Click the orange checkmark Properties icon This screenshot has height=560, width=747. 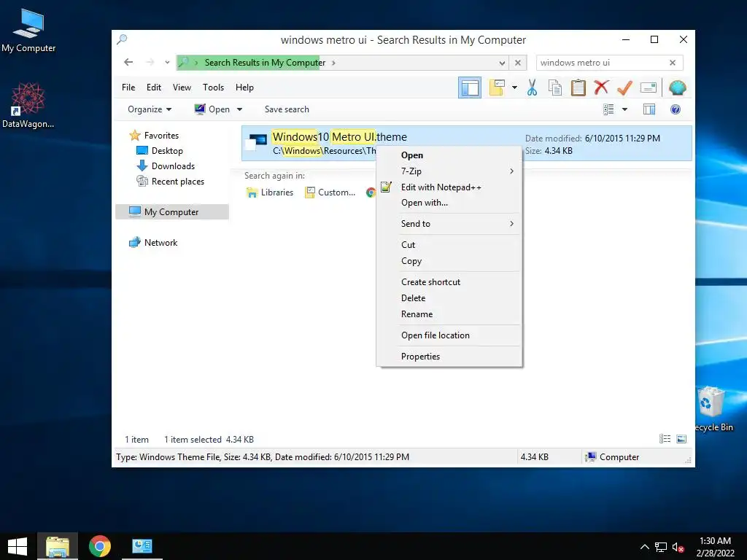tap(624, 87)
